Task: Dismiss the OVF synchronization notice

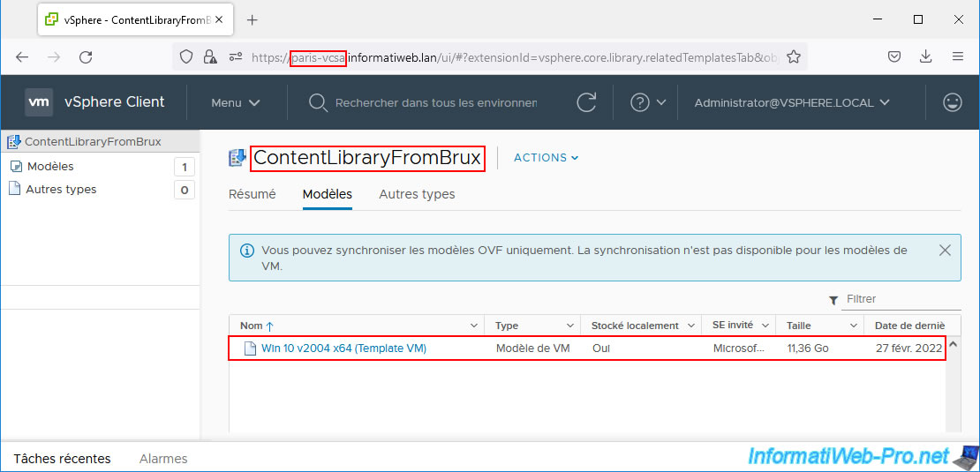Action: [945, 251]
